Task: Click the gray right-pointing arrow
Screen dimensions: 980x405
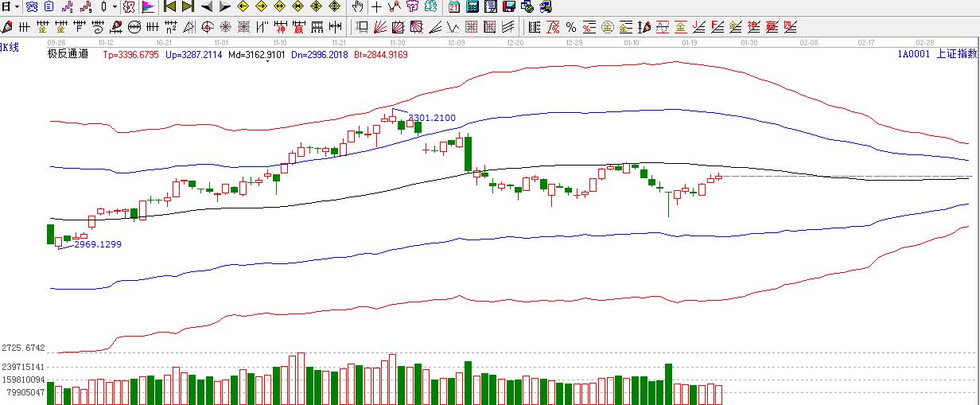Action: 225,7
